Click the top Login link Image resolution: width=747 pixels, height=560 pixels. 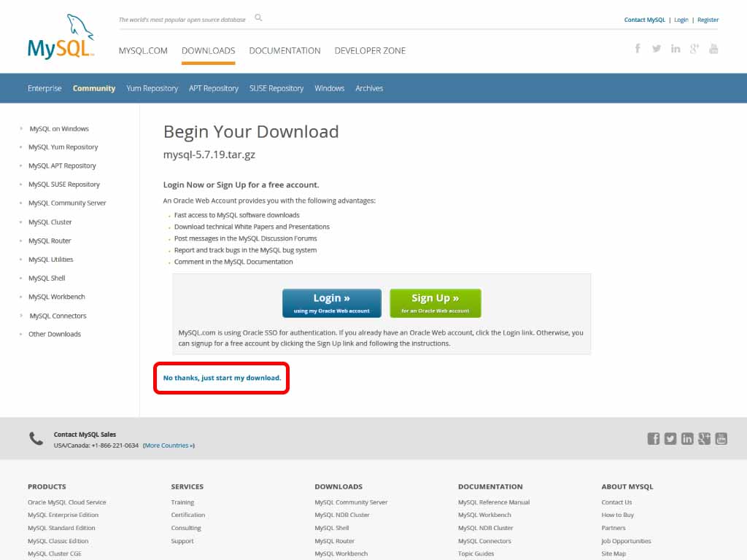coord(681,20)
